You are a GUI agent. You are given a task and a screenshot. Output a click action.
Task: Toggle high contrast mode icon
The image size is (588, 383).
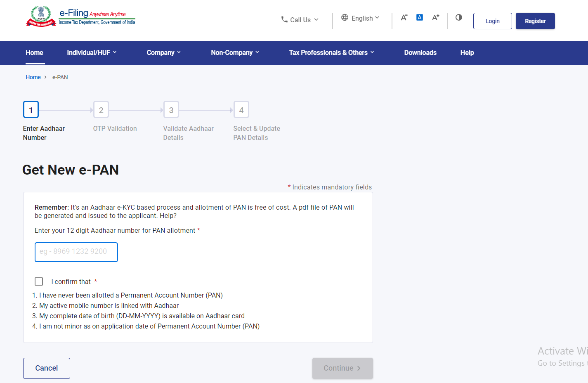[459, 17]
